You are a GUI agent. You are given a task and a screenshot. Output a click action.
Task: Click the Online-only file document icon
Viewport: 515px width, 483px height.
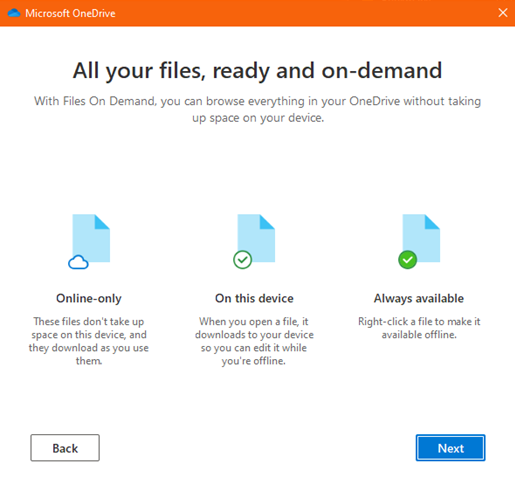point(91,238)
